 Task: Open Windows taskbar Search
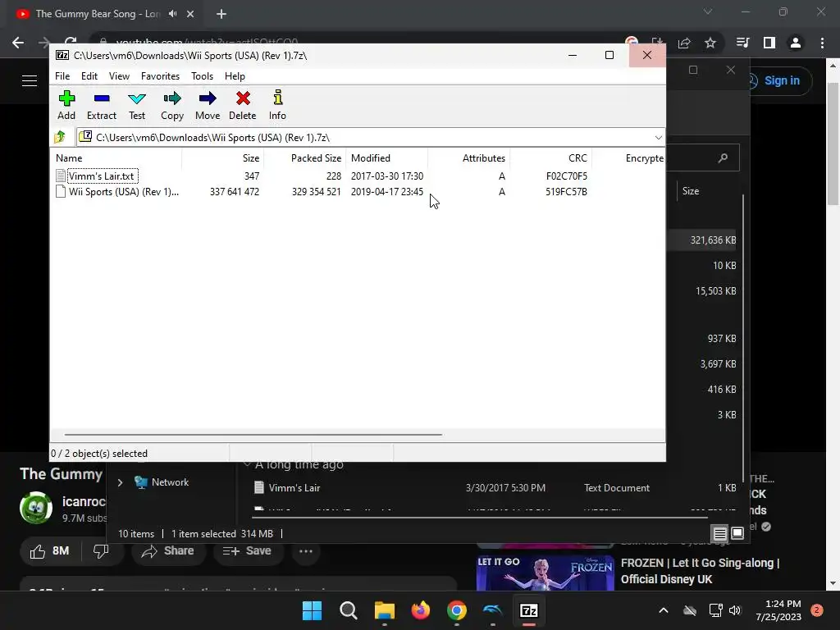point(348,610)
